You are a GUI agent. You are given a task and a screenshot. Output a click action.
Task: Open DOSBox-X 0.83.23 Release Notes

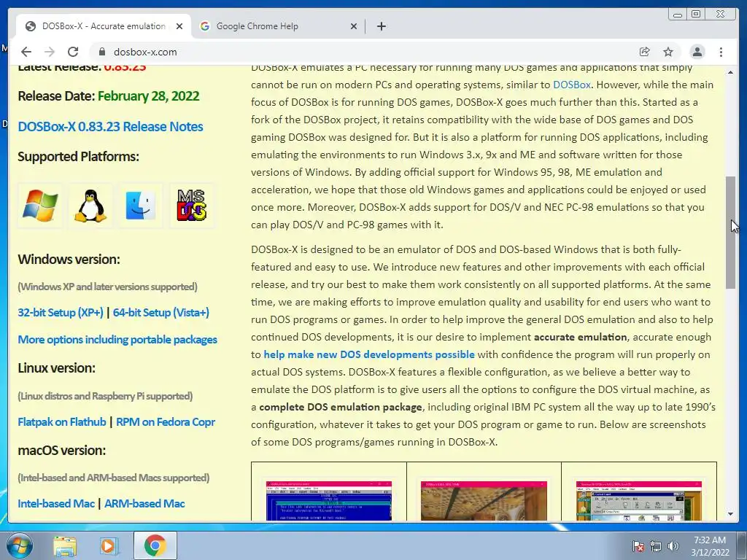coord(111,127)
